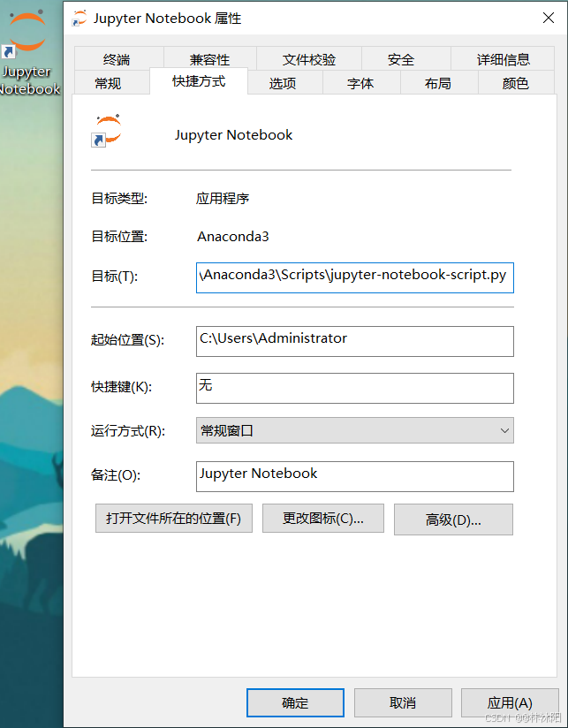This screenshot has height=728, width=568.
Task: Switch to the 常规 tab
Action: click(x=111, y=83)
